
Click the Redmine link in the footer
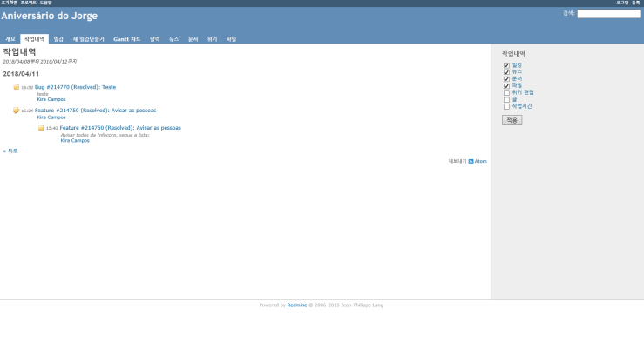297,305
